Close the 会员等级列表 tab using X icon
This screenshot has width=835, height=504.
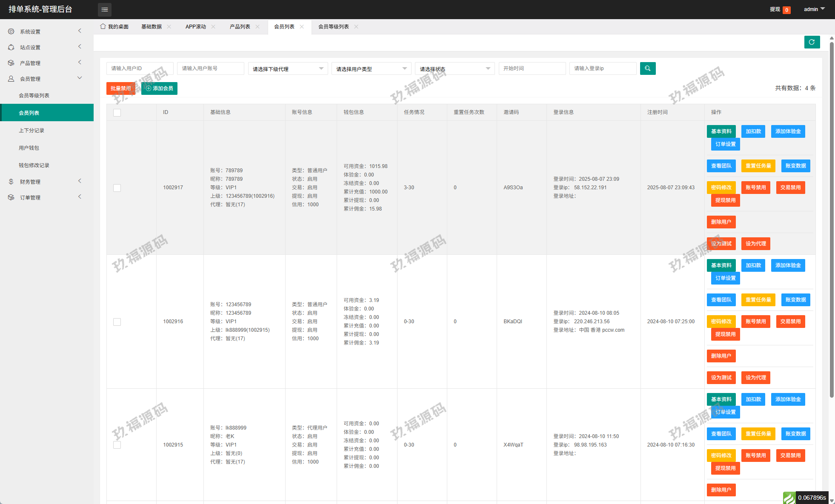356,26
